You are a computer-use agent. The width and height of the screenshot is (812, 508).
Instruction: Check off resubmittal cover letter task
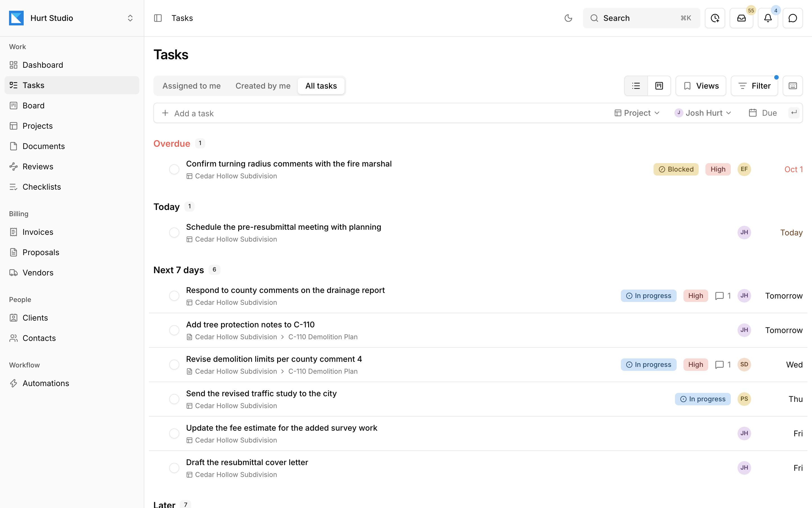(174, 468)
